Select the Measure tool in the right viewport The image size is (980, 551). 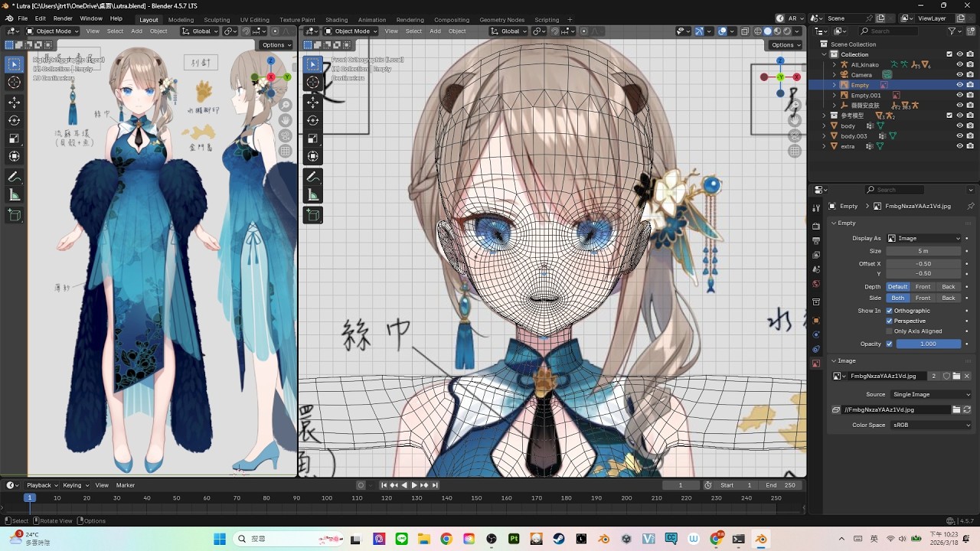[x=312, y=195]
